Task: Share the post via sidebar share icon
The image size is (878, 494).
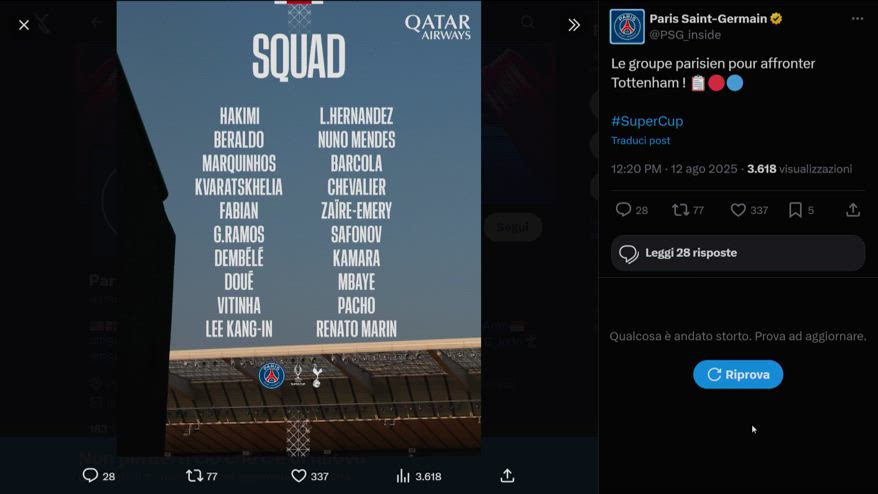Action: [853, 210]
